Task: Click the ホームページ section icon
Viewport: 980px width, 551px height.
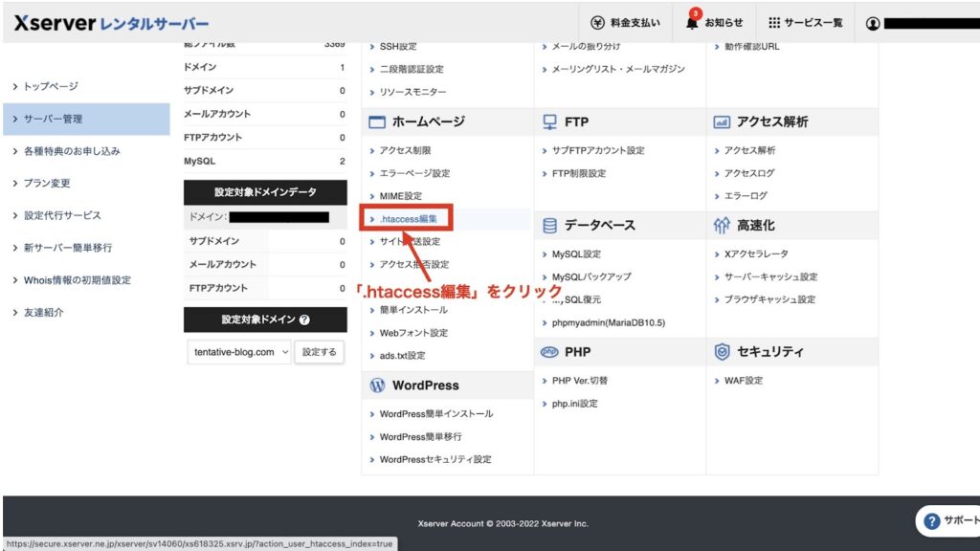Action: pyautogui.click(x=377, y=121)
